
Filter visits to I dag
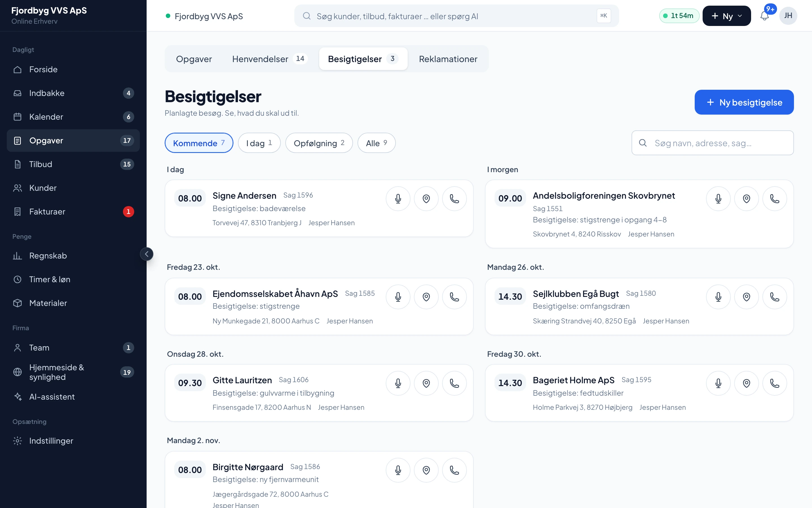tap(259, 143)
